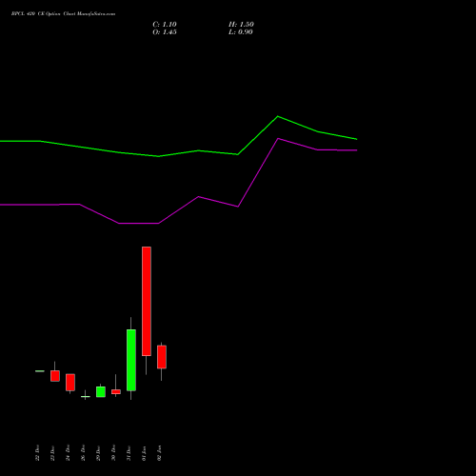476x476 pixels.
Task: Click the purple line at its peak
Action: coord(278,139)
